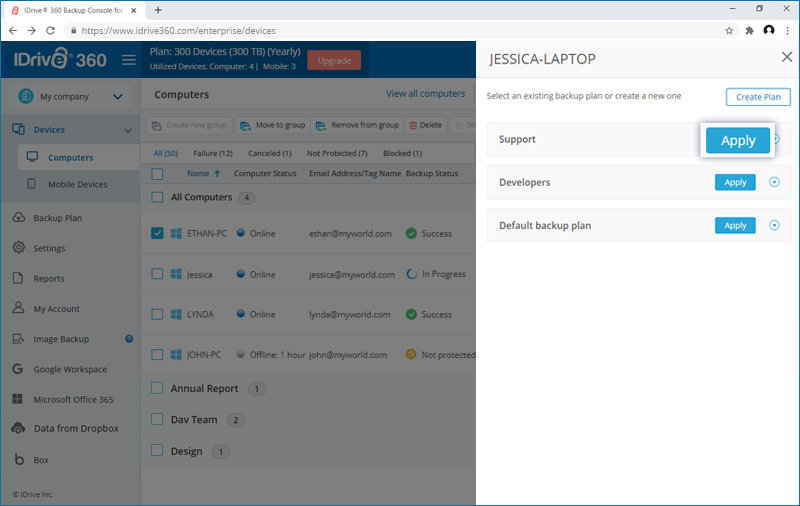This screenshot has width=800, height=506.
Task: Click the browser back arrow
Action: 13,31
